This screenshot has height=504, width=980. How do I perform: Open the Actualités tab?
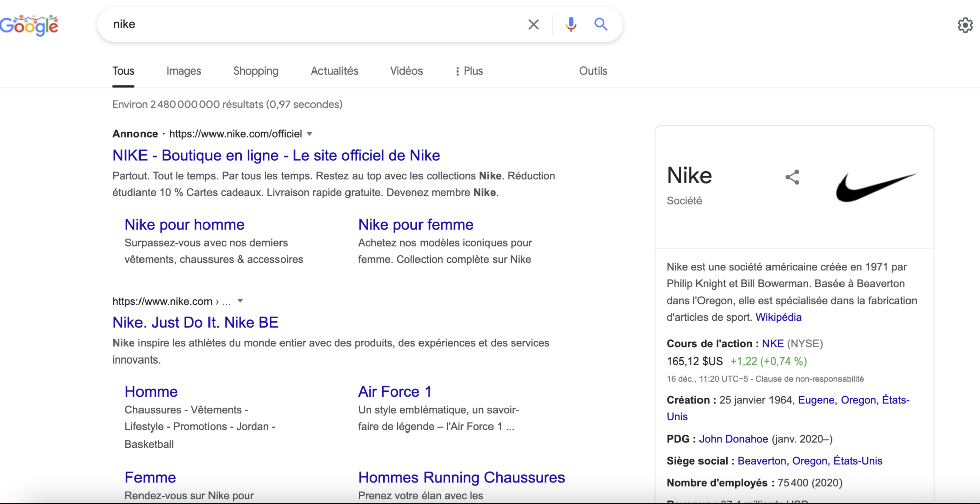point(334,71)
